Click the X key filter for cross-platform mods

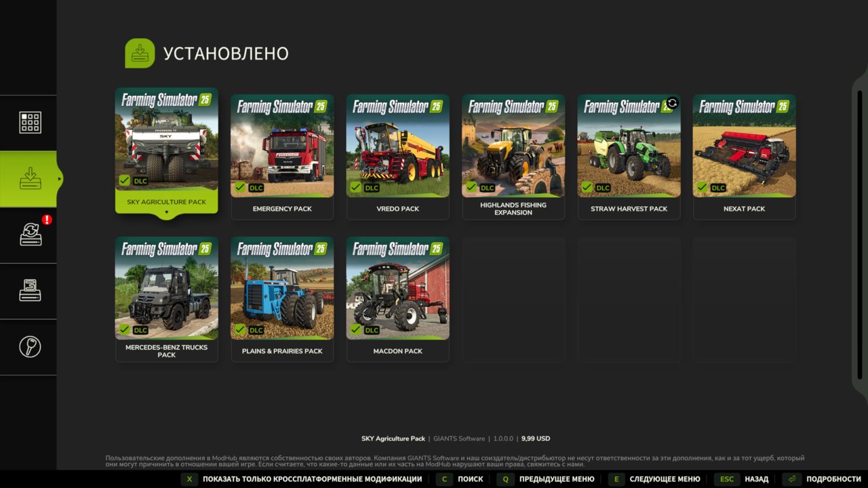[x=189, y=479]
